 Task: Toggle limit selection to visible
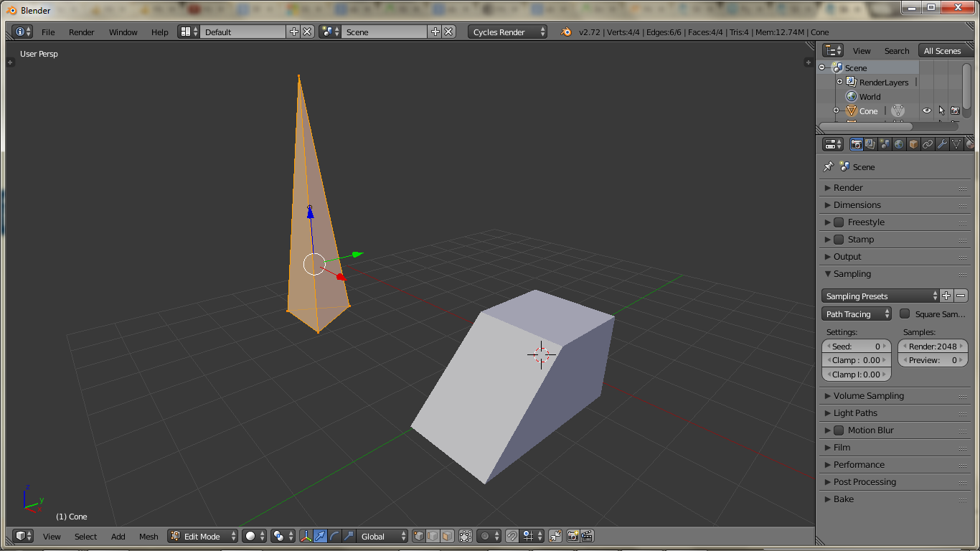coord(466,536)
